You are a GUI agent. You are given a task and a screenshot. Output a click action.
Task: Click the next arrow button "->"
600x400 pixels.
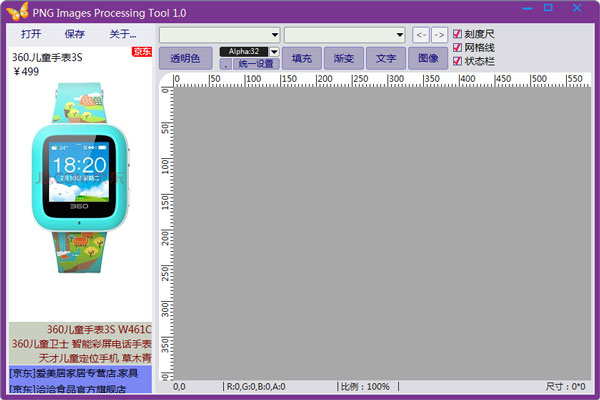[439, 35]
